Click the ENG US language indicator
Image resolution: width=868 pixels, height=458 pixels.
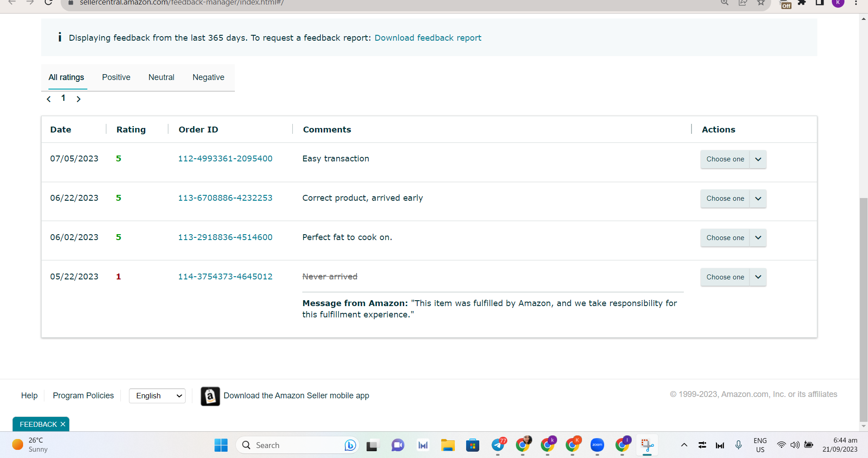point(760,445)
